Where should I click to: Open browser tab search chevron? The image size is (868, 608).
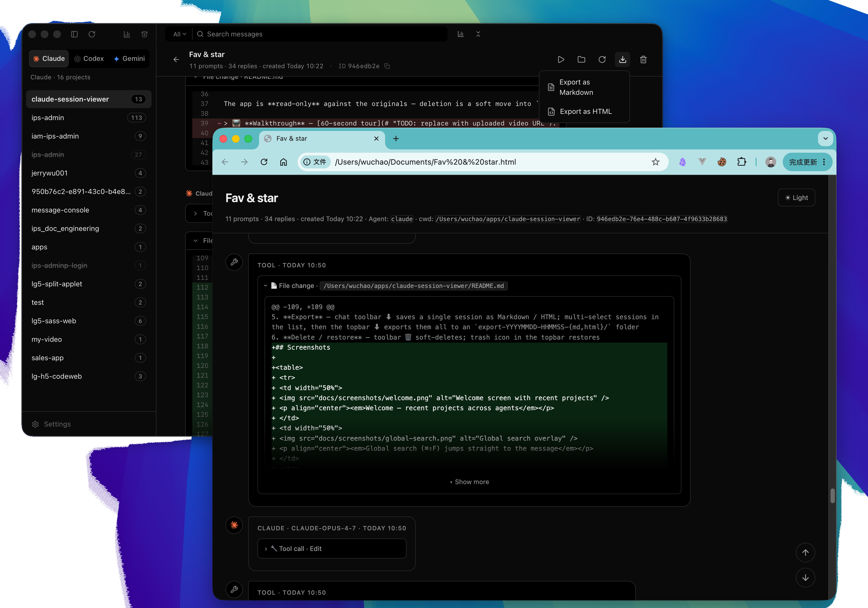click(826, 139)
